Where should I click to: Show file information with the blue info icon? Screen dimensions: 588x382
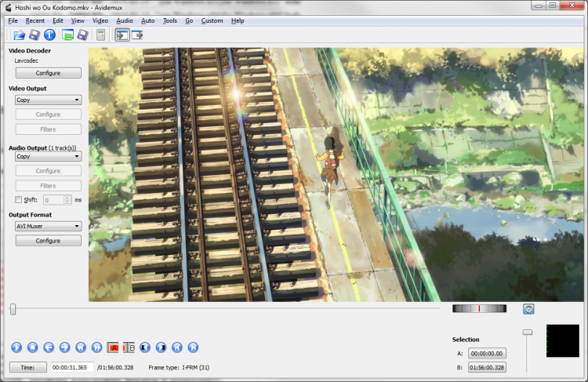pyautogui.click(x=49, y=35)
